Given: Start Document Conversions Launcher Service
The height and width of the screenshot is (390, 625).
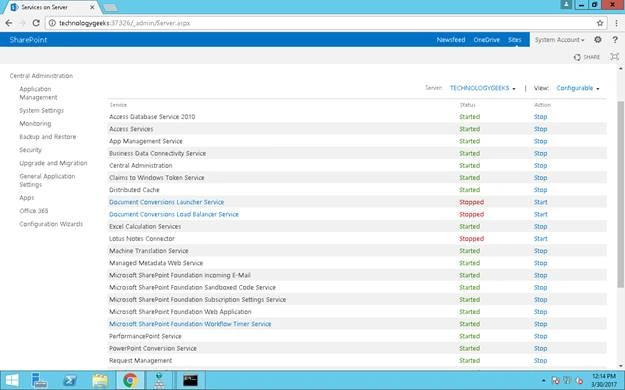Looking at the screenshot, I should tap(540, 202).
